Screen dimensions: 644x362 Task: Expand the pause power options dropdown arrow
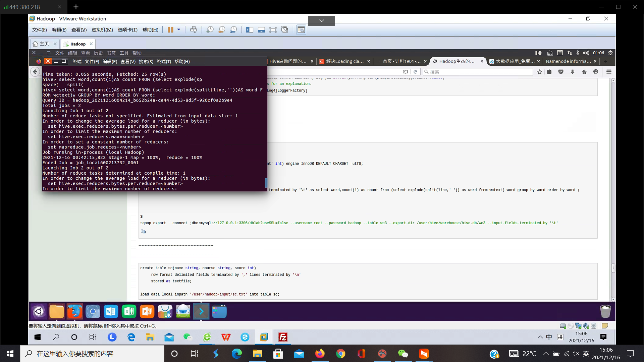pyautogui.click(x=179, y=29)
